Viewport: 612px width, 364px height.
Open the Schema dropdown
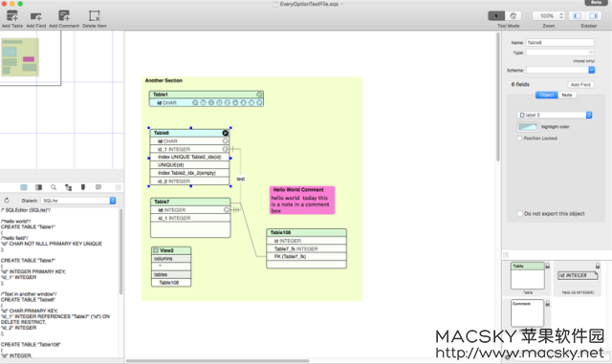560,70
